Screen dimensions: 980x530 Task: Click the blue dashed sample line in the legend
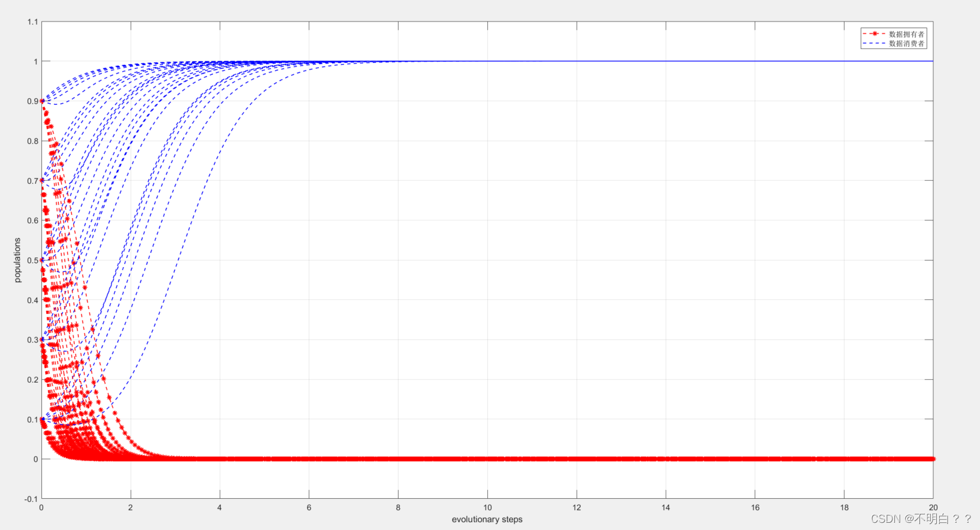875,44
